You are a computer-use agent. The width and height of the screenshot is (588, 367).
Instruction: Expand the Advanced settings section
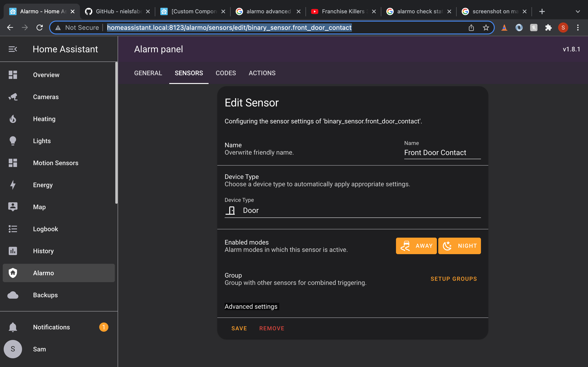[251, 306]
